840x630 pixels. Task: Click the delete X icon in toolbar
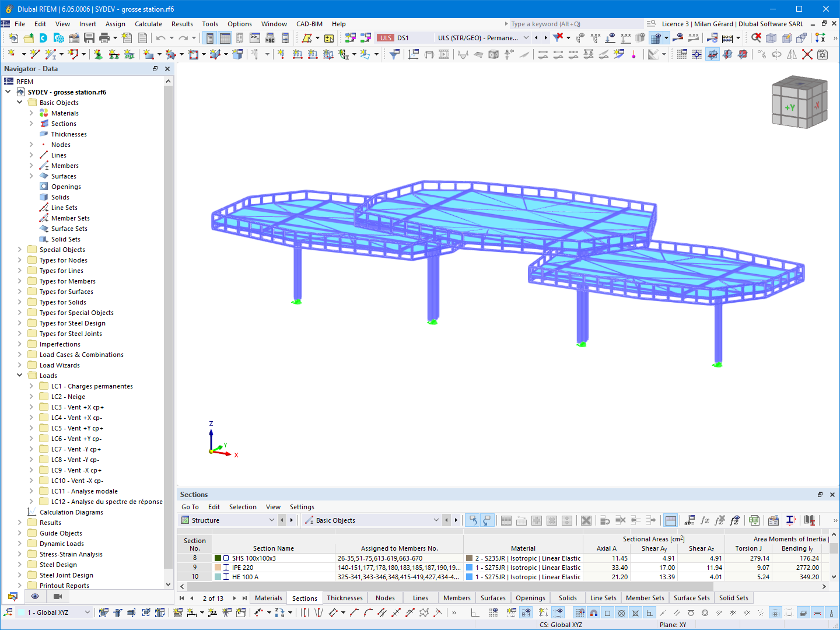[x=807, y=54]
